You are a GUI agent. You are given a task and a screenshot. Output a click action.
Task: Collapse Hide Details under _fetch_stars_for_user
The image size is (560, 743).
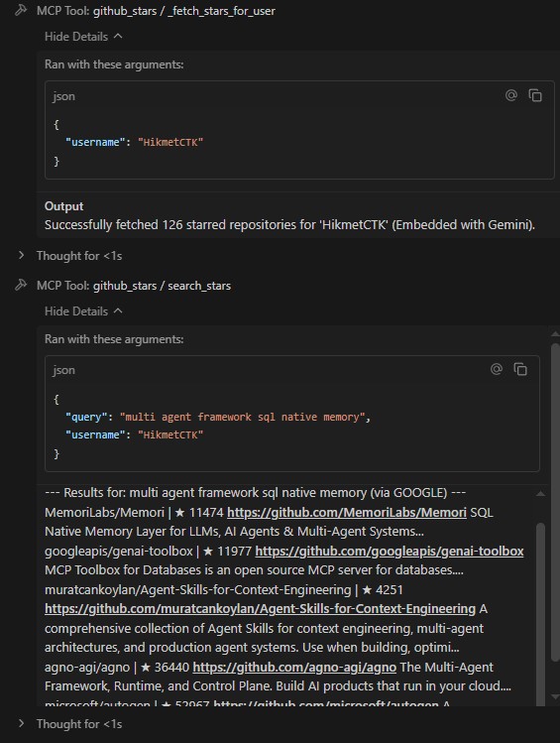click(83, 37)
